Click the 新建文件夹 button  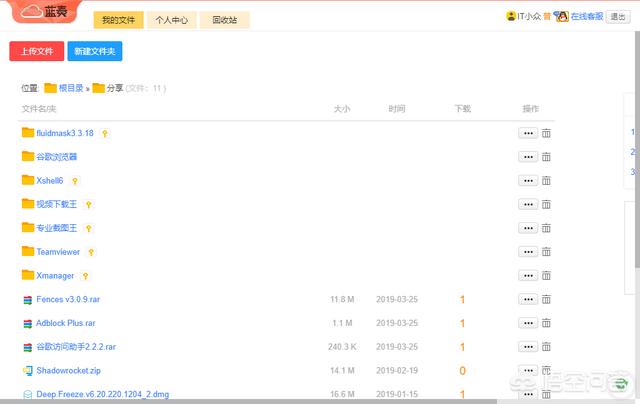pos(95,51)
